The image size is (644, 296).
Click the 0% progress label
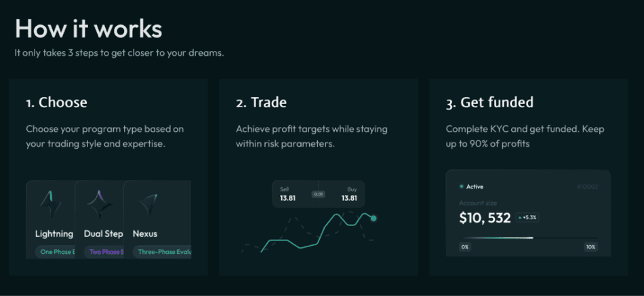(465, 247)
